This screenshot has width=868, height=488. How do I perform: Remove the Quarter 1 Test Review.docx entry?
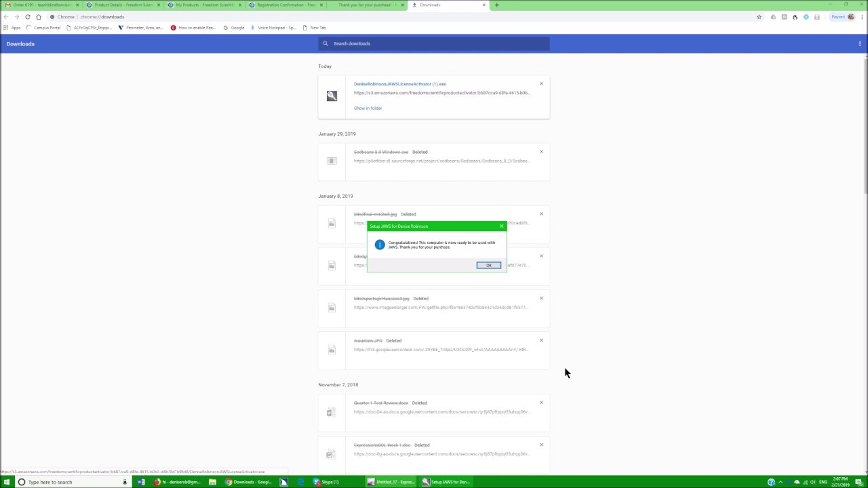pyautogui.click(x=541, y=403)
